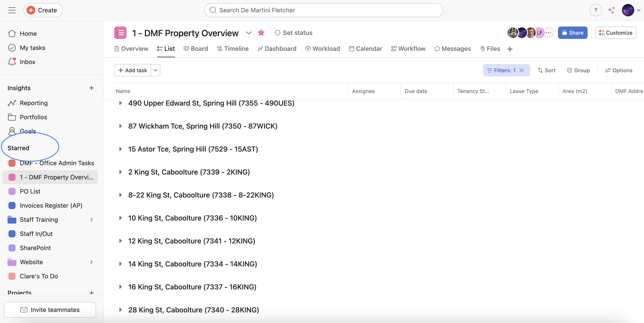Image resolution: width=644 pixels, height=323 pixels.
Task: Toggle the pink favorite star
Action: 261,33
